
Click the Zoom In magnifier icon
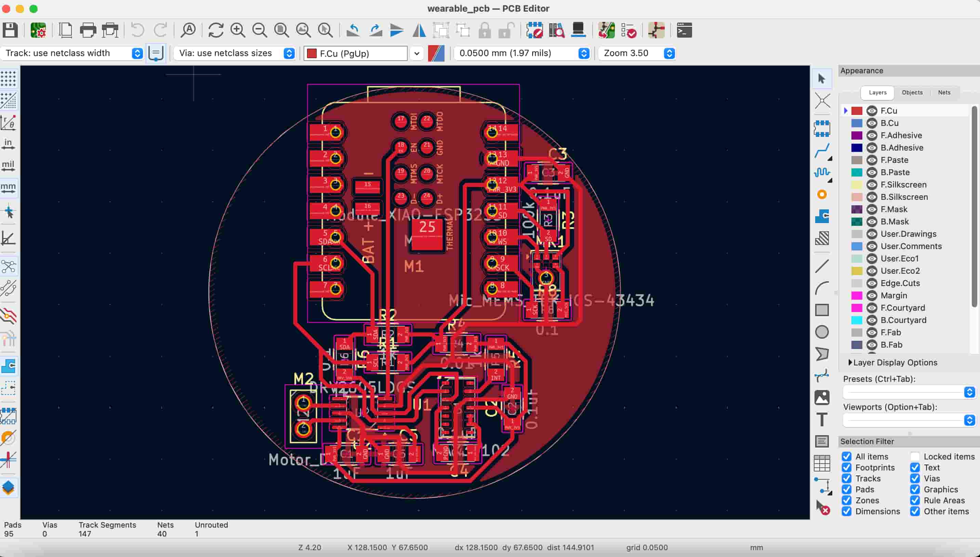click(x=238, y=30)
